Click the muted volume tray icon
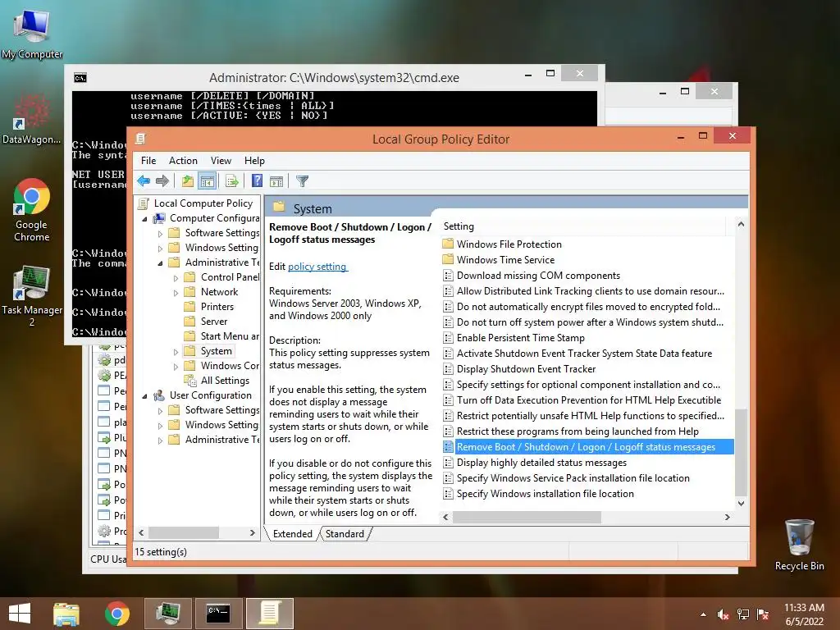Screen dimensions: 840x630 (724, 614)
